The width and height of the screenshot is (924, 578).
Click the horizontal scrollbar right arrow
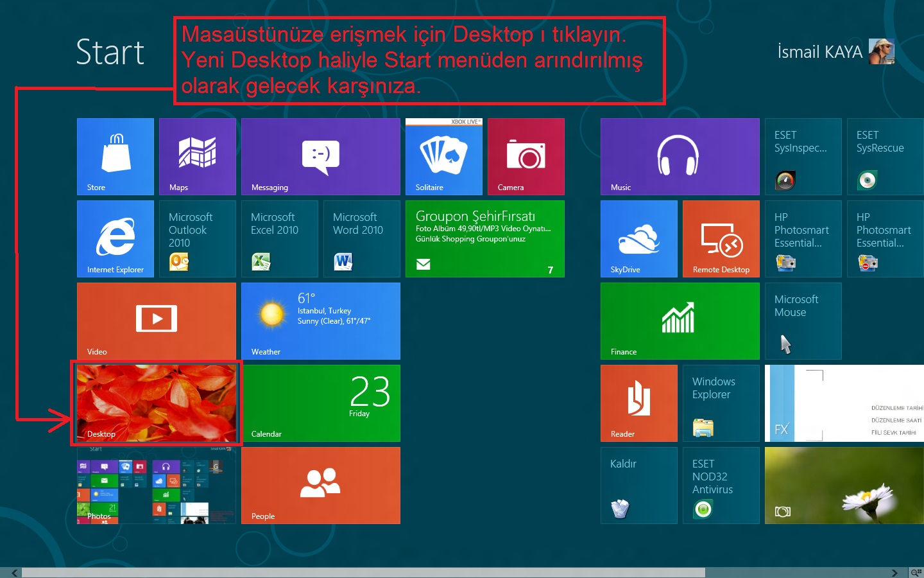(894, 573)
